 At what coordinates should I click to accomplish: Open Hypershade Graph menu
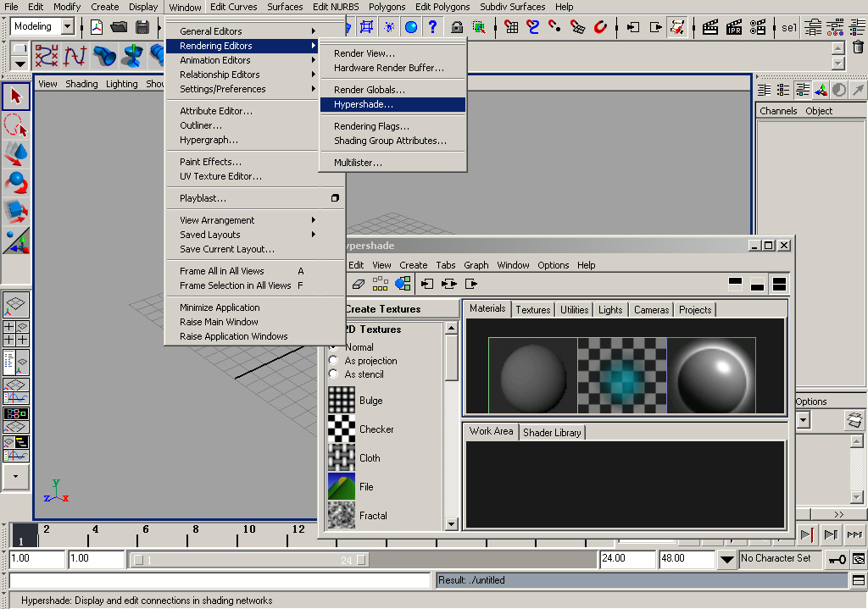pos(476,265)
